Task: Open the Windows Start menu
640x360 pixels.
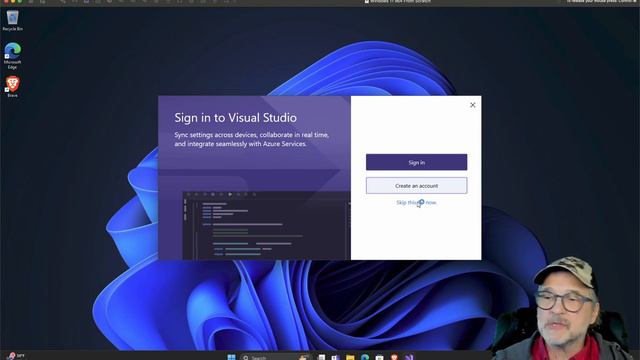Action: [x=231, y=357]
